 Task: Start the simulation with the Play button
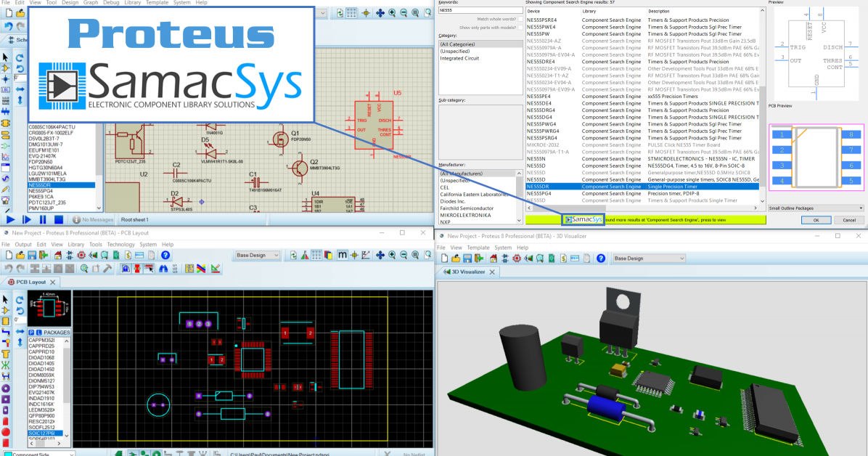(10, 219)
